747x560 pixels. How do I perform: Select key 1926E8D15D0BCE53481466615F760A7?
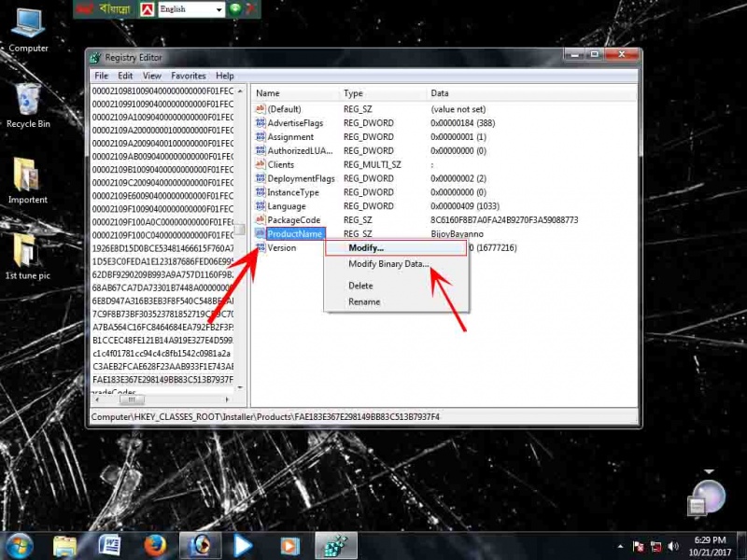pyautogui.click(x=162, y=248)
